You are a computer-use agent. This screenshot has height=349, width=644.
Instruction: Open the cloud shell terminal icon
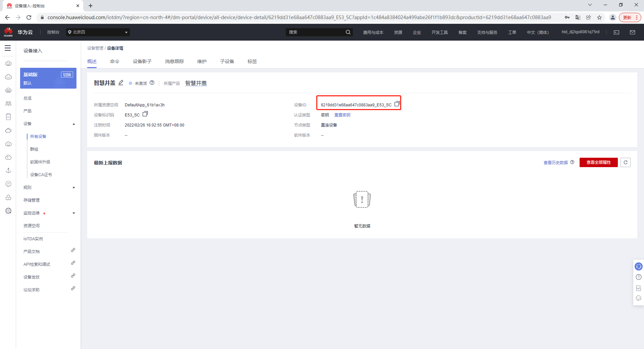click(x=616, y=32)
